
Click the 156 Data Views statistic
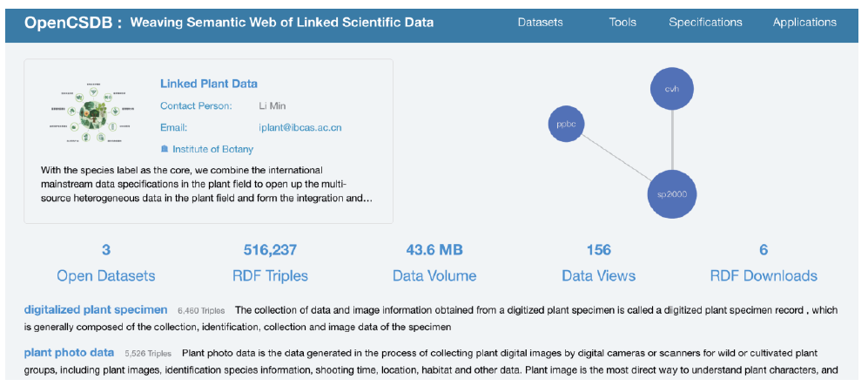tap(598, 263)
